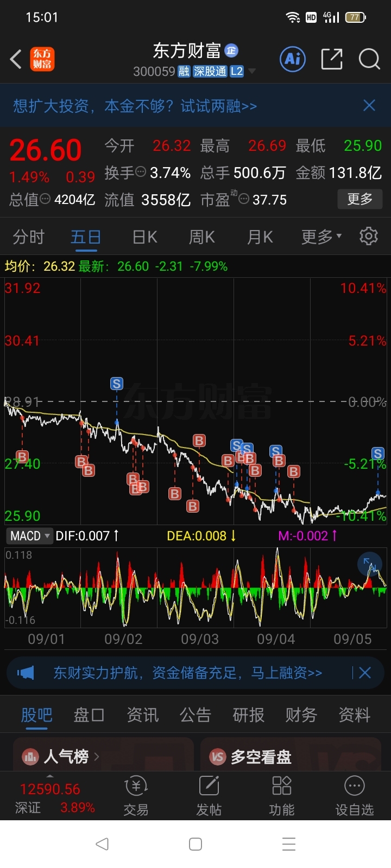Open the 更多 chart period dropdown
This screenshot has width=391, height=868.
click(321, 237)
